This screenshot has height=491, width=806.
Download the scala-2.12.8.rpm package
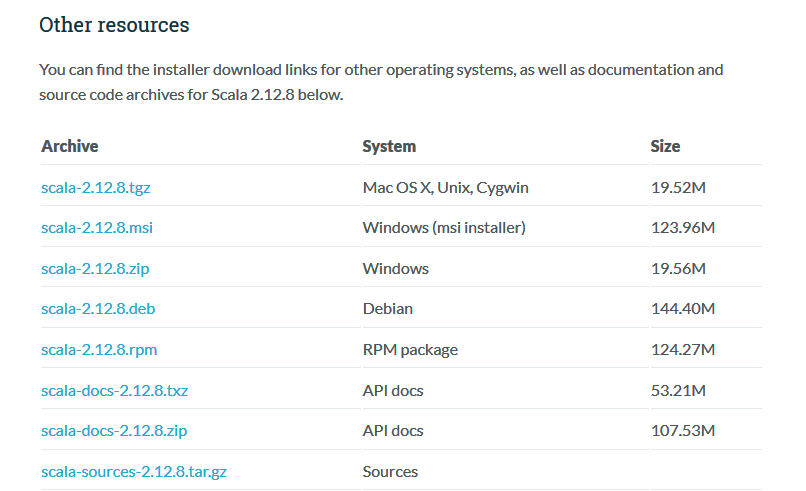pyautogui.click(x=99, y=350)
